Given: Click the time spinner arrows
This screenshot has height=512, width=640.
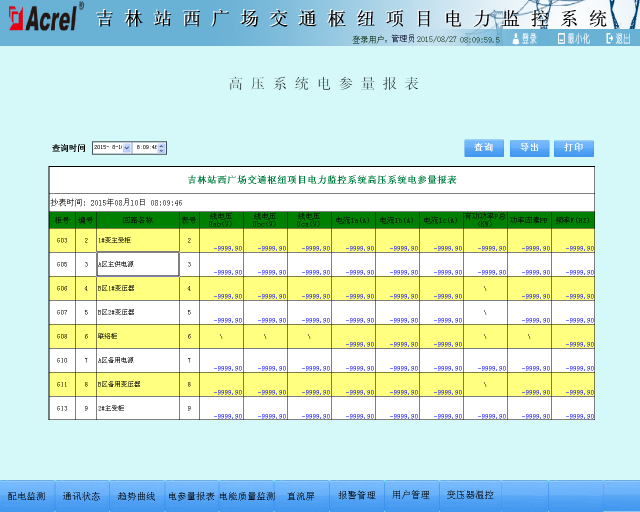Looking at the screenshot, I should 162,148.
